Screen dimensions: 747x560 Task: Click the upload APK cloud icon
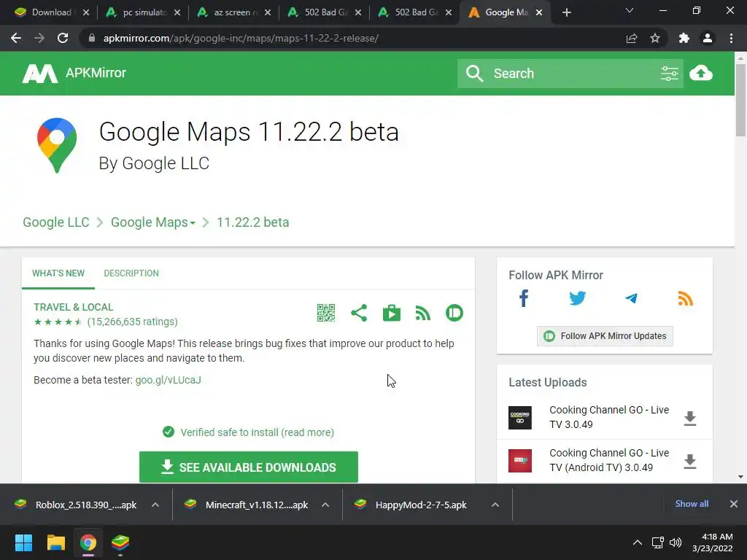coord(701,74)
